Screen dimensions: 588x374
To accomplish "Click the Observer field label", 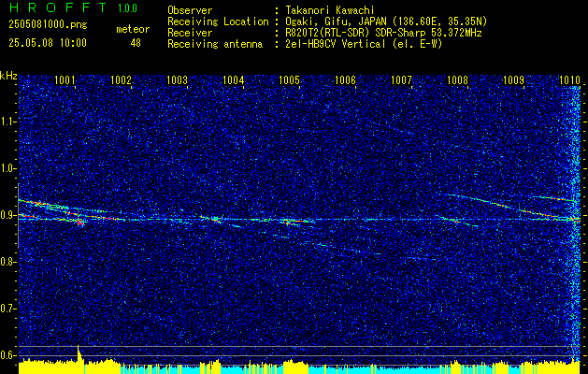I will (x=190, y=10).
